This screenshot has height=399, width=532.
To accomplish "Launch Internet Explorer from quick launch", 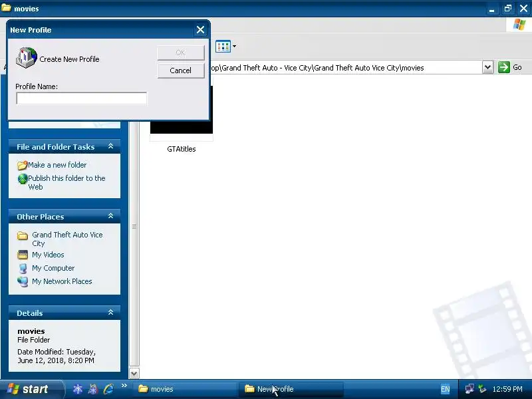I will (108, 389).
